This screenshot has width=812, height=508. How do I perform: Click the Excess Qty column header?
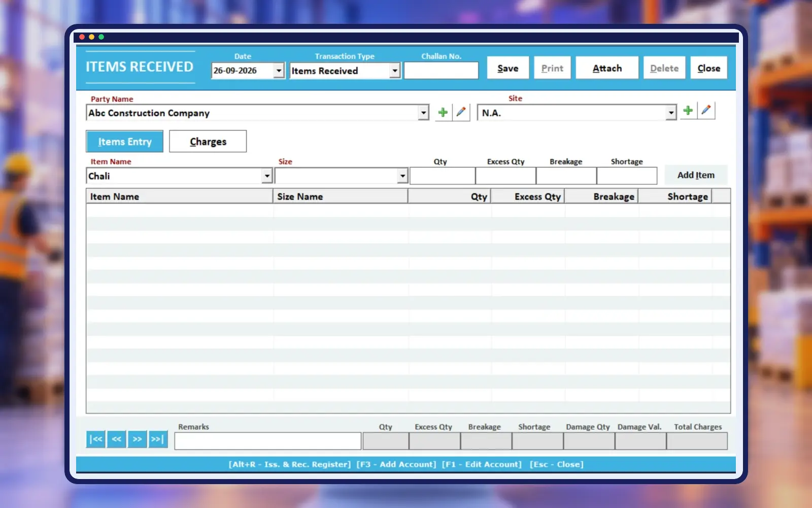point(528,197)
